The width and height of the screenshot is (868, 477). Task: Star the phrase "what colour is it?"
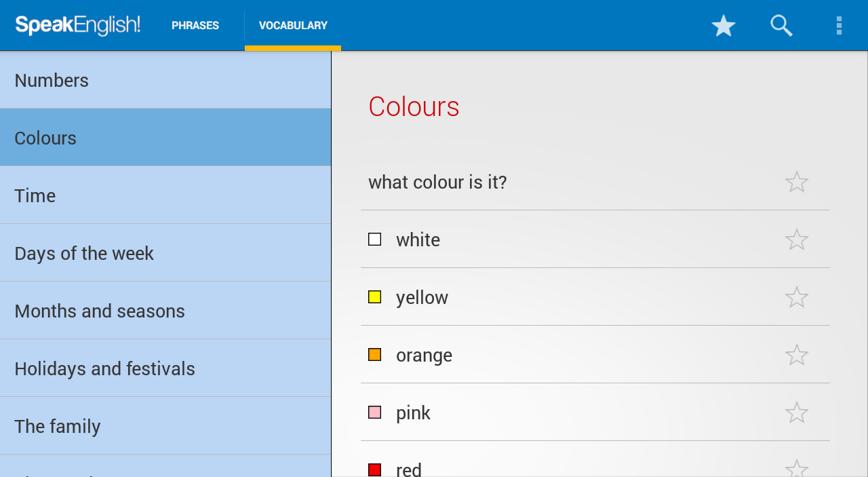(796, 182)
